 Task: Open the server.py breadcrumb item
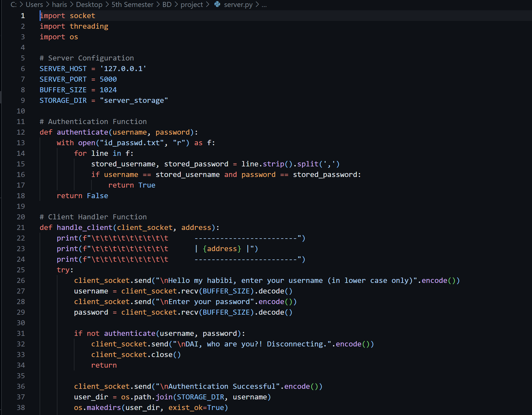[238, 5]
